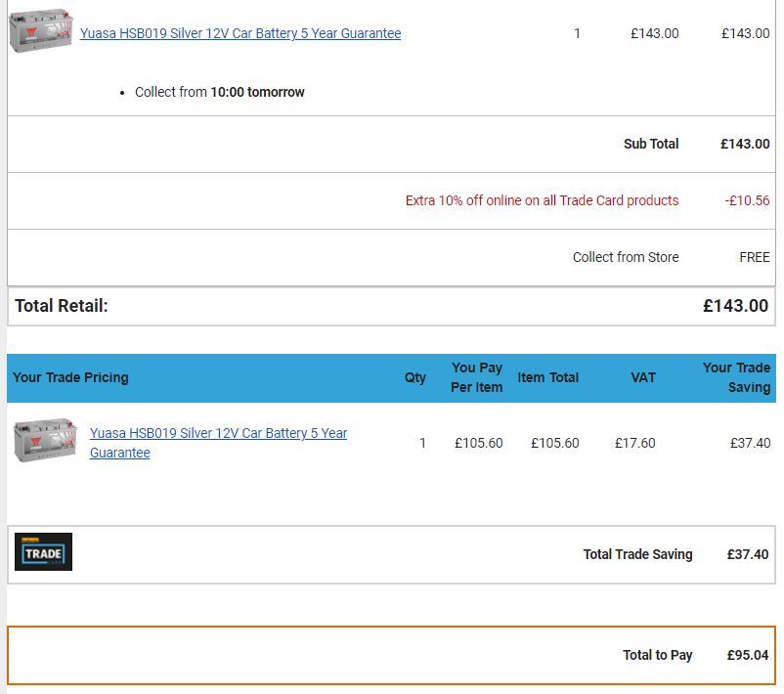This screenshot has height=694, width=784.
Task: Click the FREE collection cost
Action: click(755, 257)
